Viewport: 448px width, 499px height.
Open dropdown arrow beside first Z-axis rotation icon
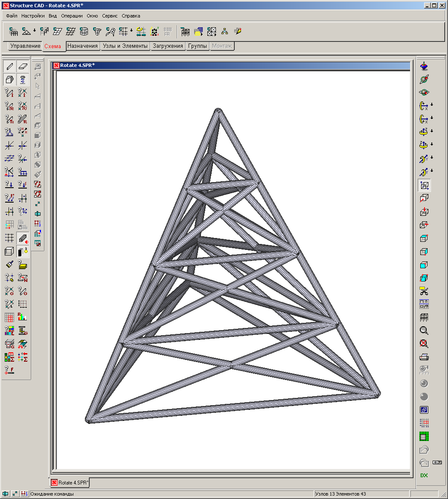point(432,131)
